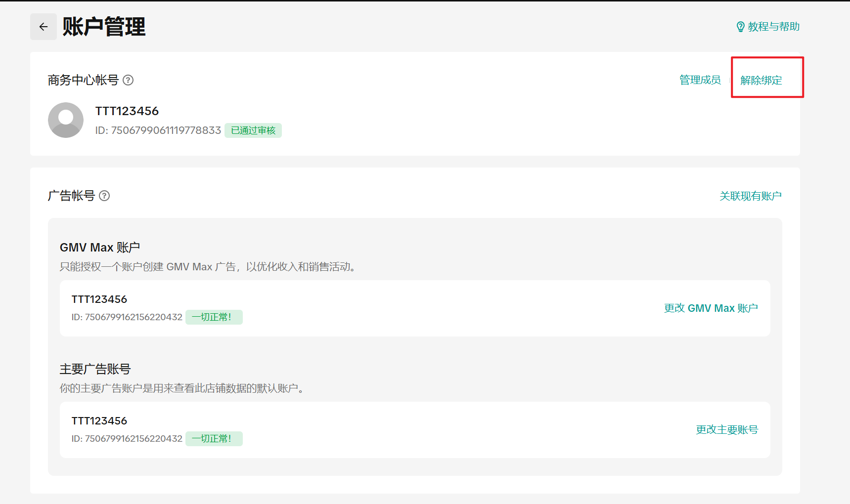Click the GMV Max 账户 heading
This screenshot has width=850, height=504.
[100, 248]
